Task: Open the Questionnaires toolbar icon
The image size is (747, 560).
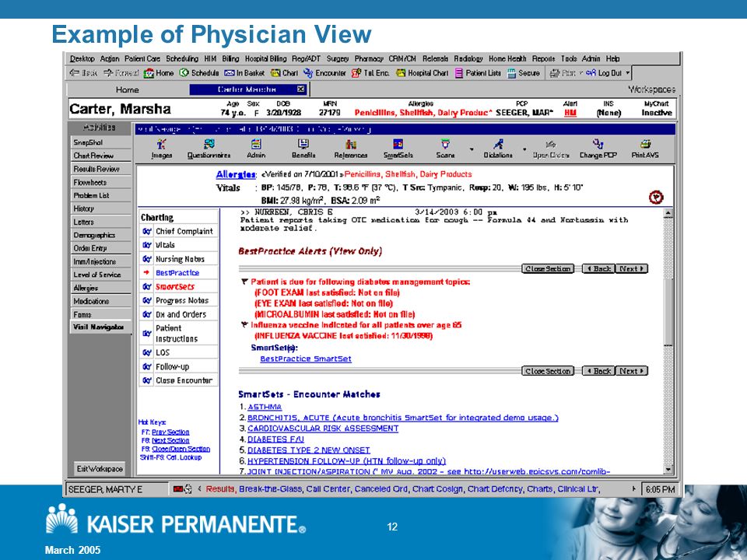Action: (x=209, y=149)
